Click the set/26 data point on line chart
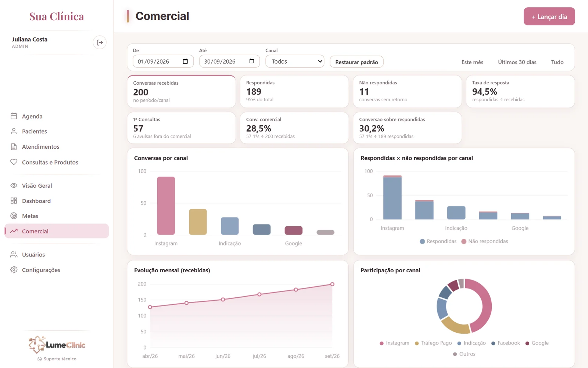Viewport: 588px width, 368px height. (332, 284)
